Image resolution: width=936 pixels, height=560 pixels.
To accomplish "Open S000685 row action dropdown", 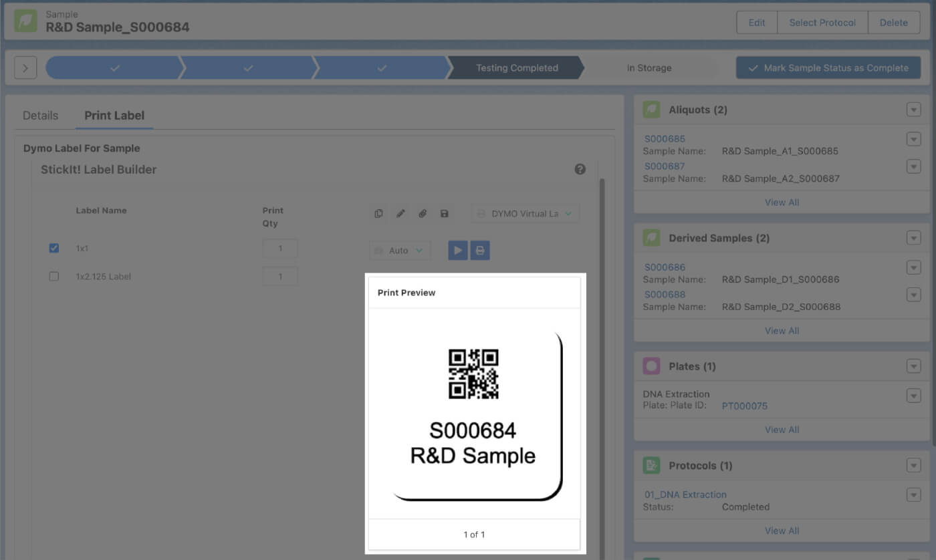I will click(914, 139).
